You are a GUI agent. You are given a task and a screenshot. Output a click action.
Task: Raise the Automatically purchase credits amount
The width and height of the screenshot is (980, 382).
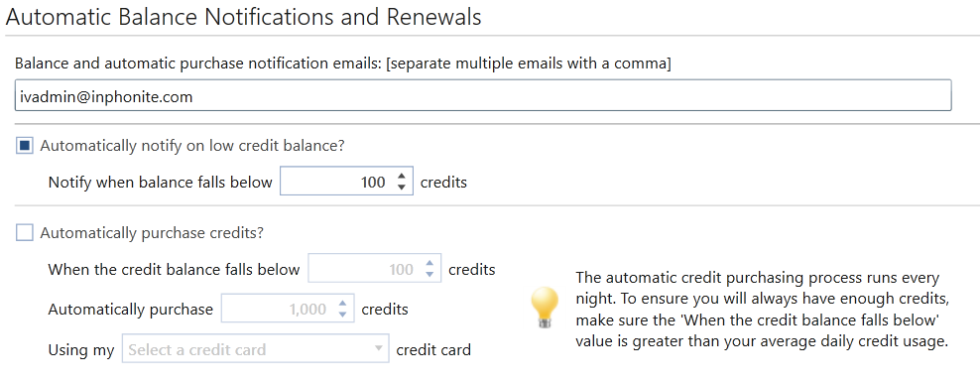[x=342, y=304]
